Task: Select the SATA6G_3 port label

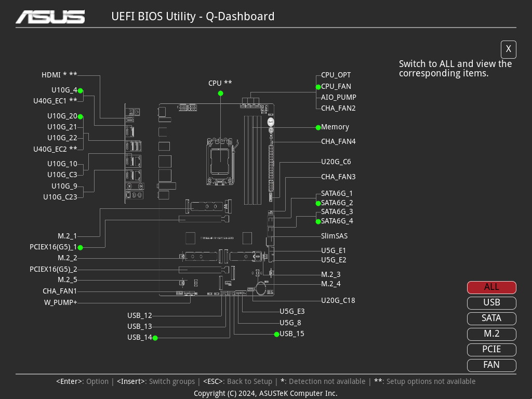Action: [337, 212]
